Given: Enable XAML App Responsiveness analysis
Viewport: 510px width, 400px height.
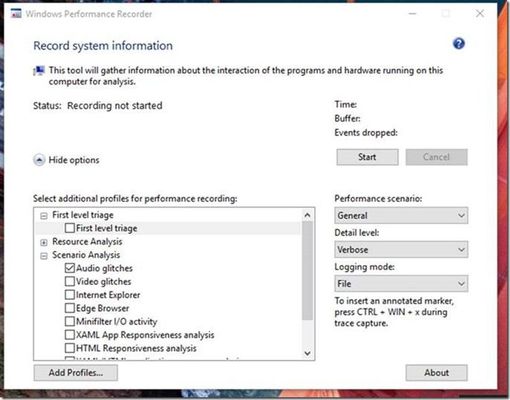Looking at the screenshot, I should coord(70,335).
